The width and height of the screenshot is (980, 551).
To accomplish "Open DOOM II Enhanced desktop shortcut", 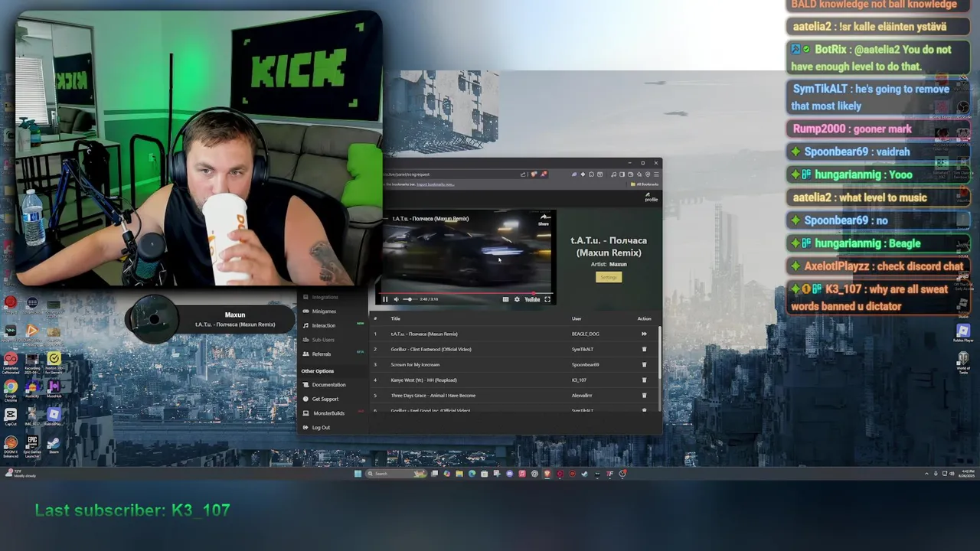I will [11, 447].
